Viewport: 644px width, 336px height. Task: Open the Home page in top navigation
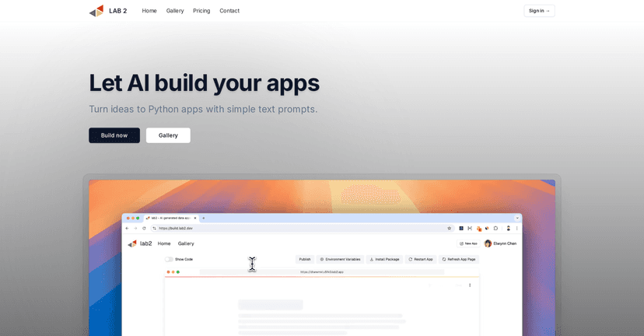149,11
